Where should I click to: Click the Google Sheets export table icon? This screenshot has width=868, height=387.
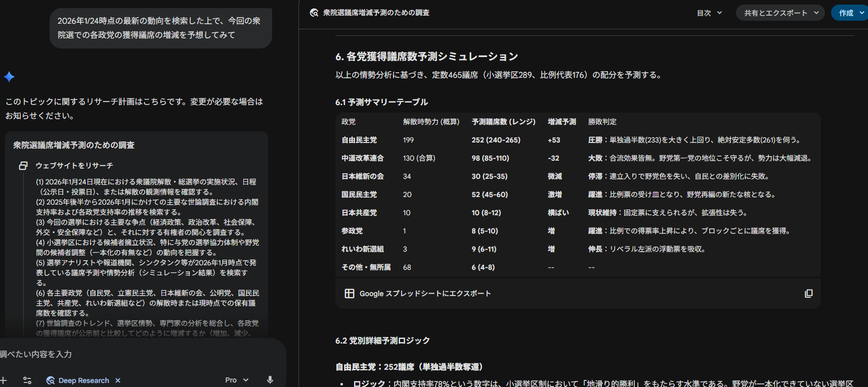[x=349, y=294]
